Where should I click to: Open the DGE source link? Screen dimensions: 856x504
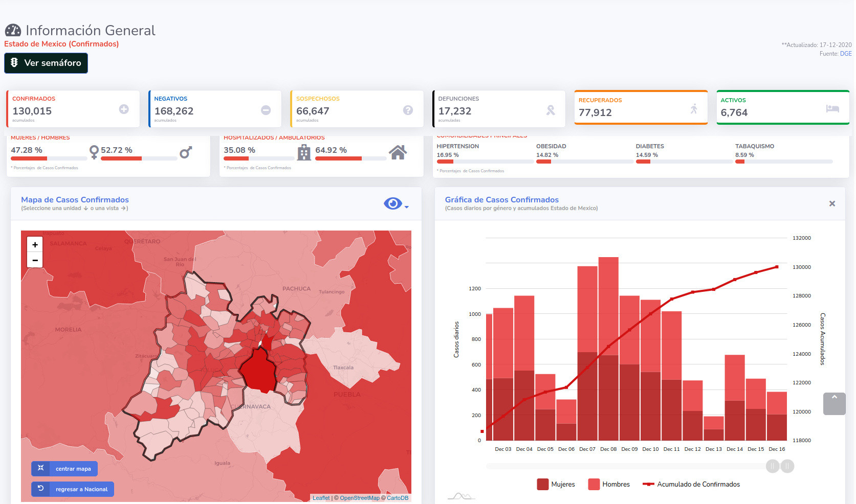pos(846,54)
